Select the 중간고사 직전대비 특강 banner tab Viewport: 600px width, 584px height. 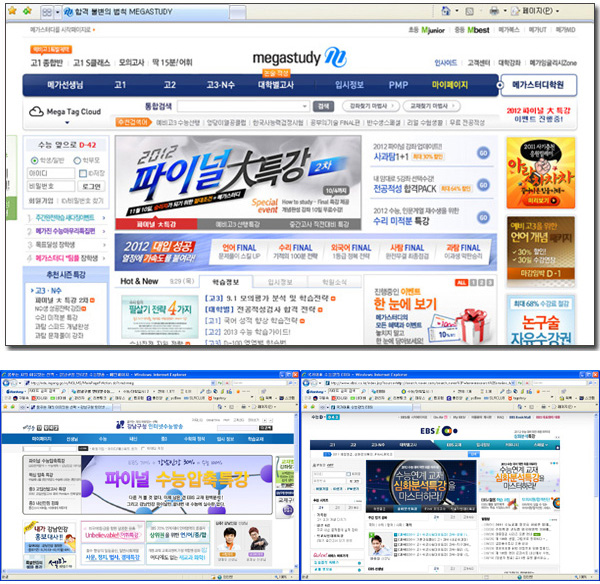(319, 224)
